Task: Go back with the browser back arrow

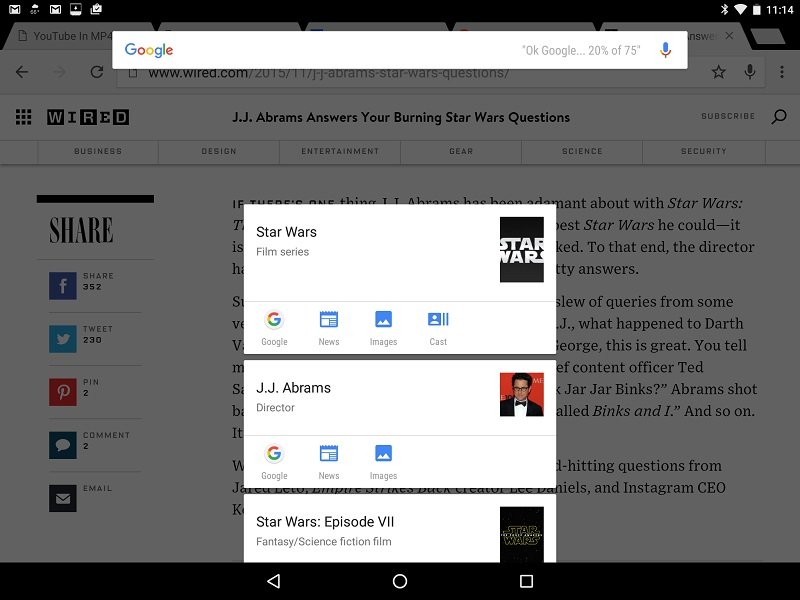Action: 22,72
